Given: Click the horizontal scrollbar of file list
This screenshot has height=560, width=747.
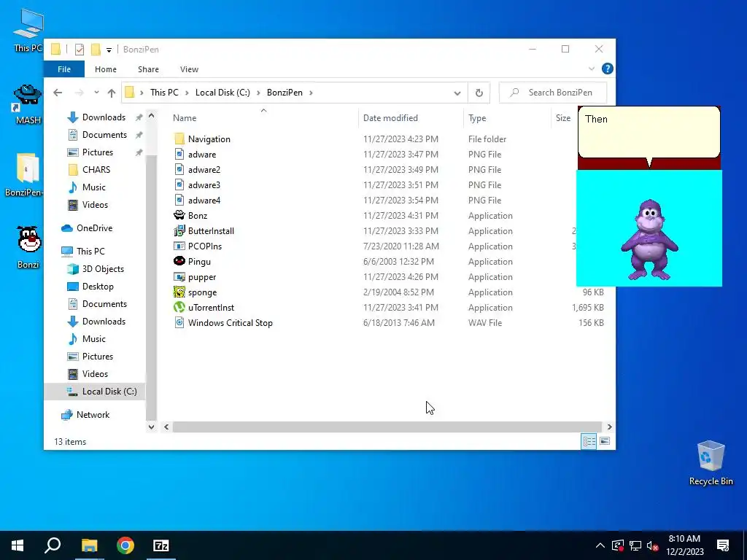Looking at the screenshot, I should click(387, 427).
